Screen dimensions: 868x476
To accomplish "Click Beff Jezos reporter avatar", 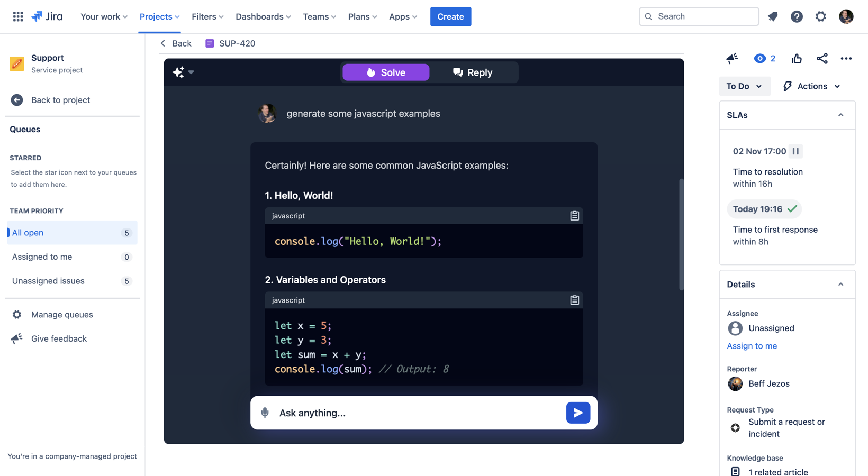I will (735, 384).
